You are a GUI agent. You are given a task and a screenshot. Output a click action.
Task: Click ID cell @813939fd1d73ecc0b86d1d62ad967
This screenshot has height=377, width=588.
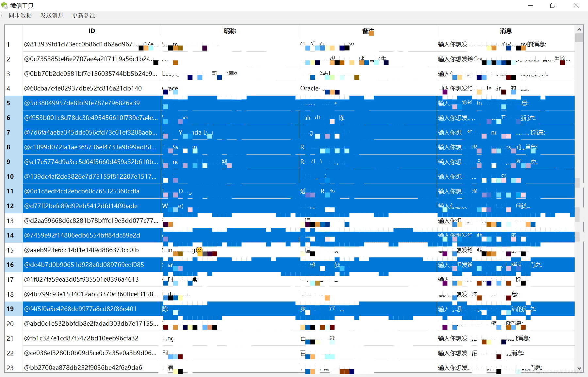click(92, 44)
